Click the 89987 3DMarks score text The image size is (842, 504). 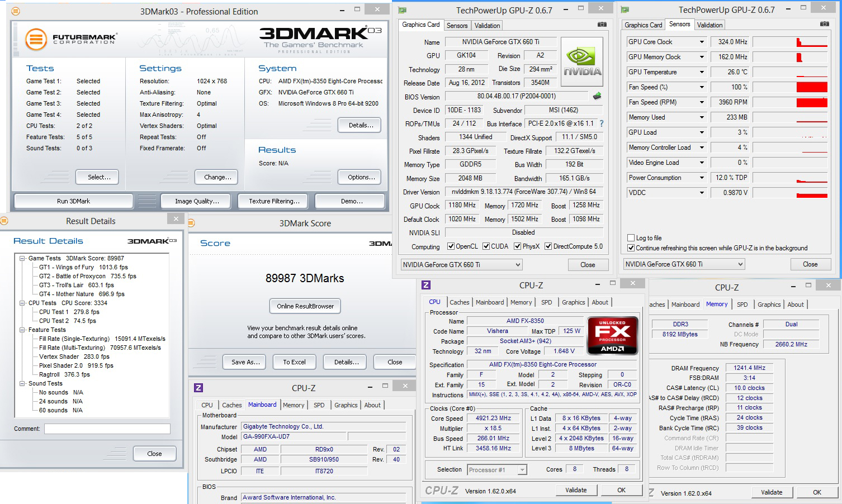click(x=305, y=278)
